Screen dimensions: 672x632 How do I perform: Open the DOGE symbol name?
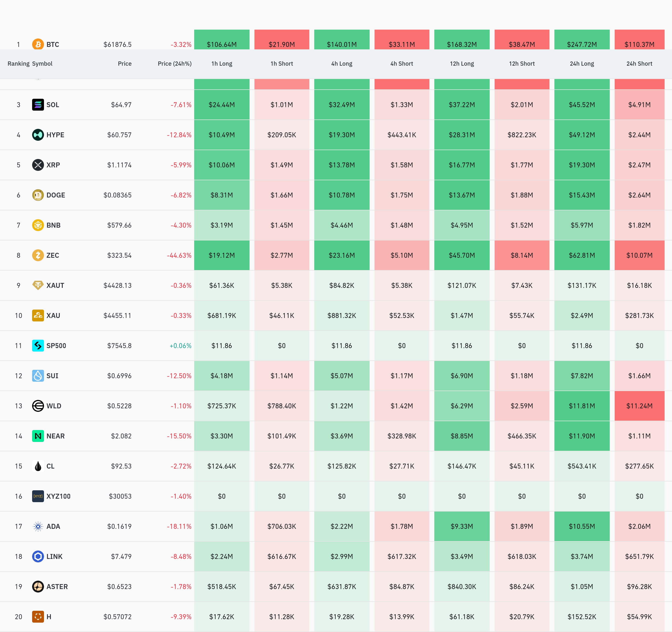56,195
